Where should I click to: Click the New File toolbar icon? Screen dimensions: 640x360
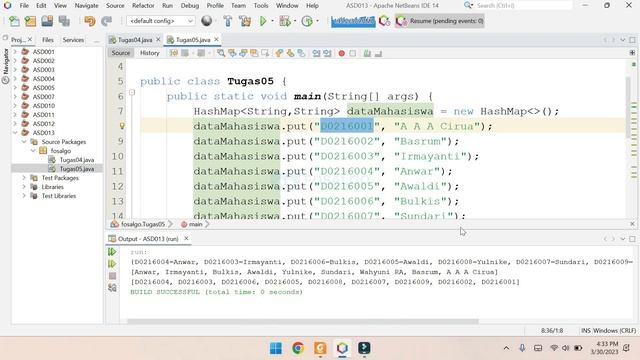[x=14, y=21]
